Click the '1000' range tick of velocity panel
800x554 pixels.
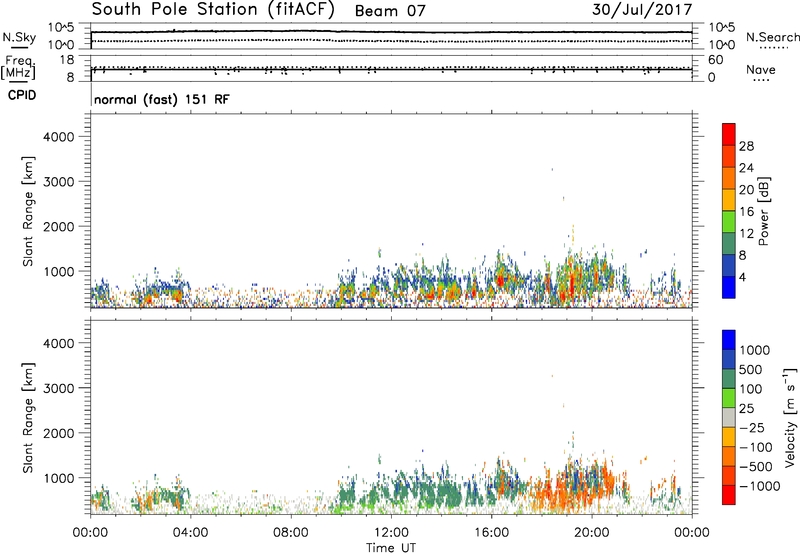click(x=59, y=478)
